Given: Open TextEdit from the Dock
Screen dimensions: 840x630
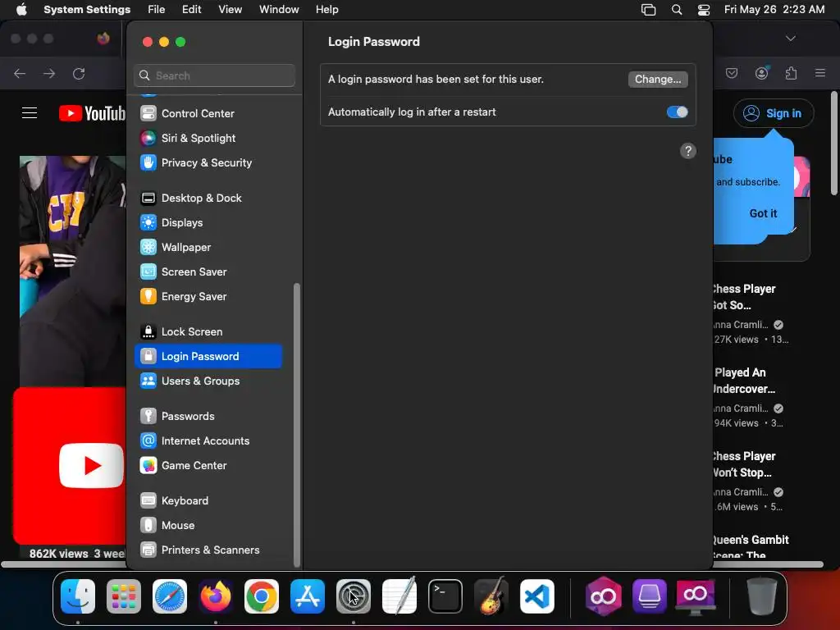Looking at the screenshot, I should click(x=399, y=596).
